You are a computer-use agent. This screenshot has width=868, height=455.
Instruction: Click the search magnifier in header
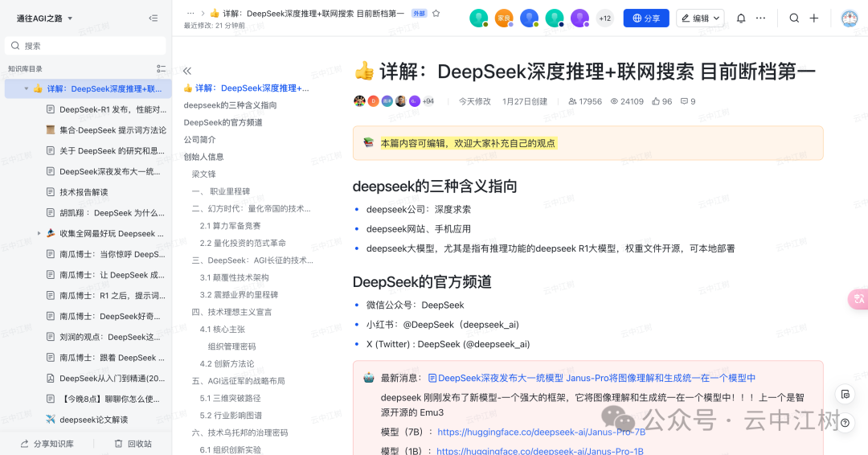pos(794,18)
